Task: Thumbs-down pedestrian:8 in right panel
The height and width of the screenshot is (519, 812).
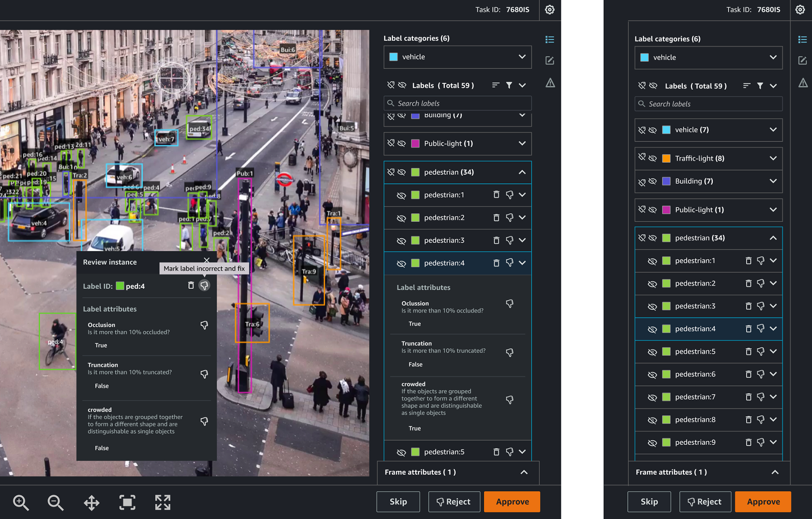Action: coord(760,420)
